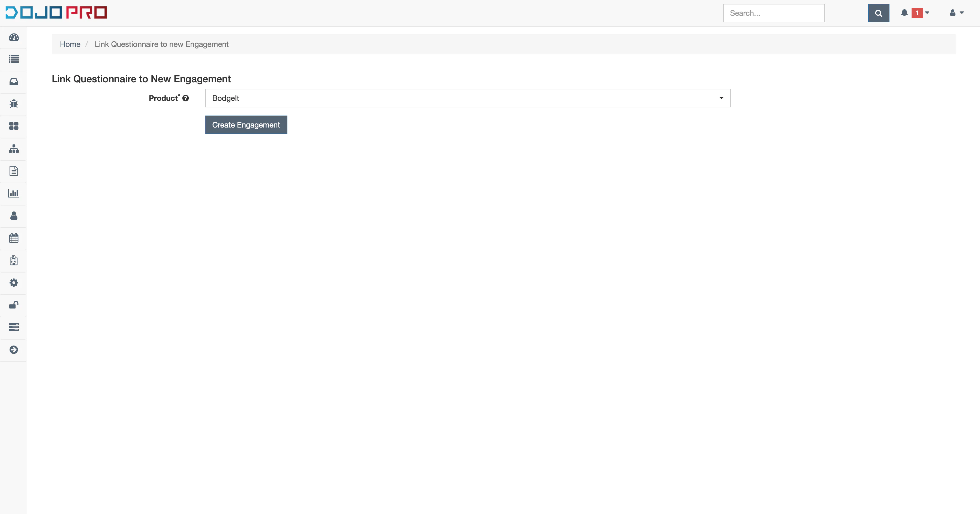
Task: Click the components grid icon in sidebar
Action: 14,126
